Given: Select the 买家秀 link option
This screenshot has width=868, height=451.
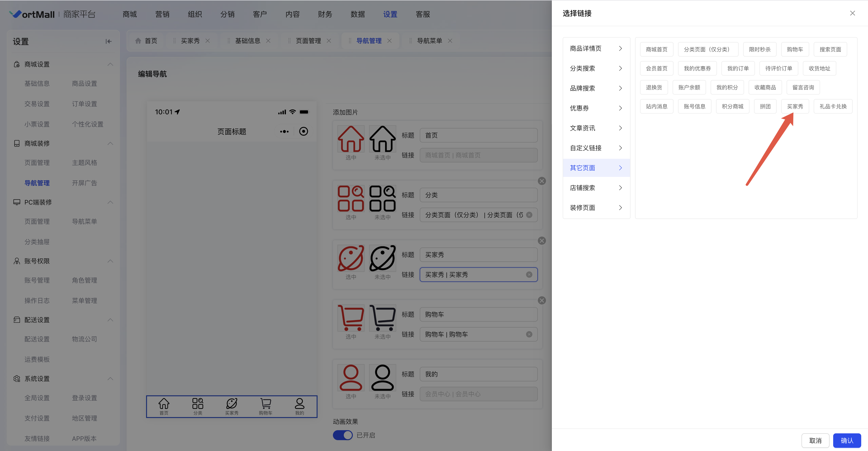Looking at the screenshot, I should (794, 107).
